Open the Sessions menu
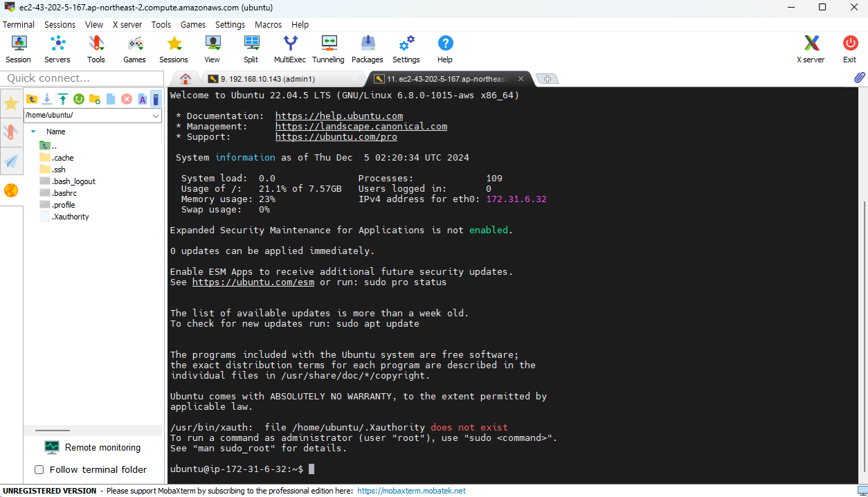868x497 pixels. click(60, 24)
